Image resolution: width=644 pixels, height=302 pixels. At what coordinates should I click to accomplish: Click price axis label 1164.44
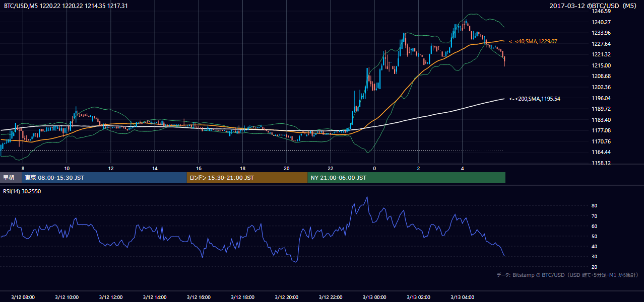[x=601, y=152]
